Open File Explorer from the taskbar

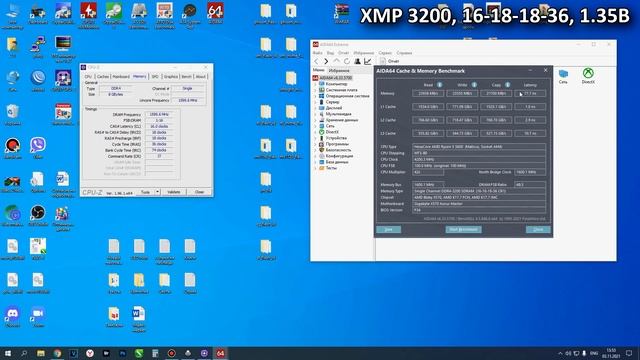(x=41, y=353)
